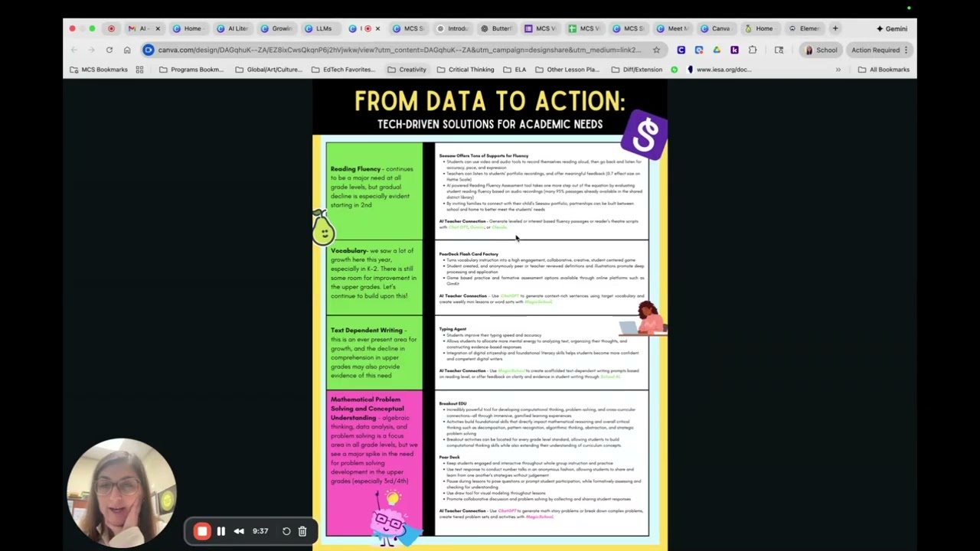Open the Extensions puzzle icon
The width and height of the screenshot is (980, 551).
[753, 50]
